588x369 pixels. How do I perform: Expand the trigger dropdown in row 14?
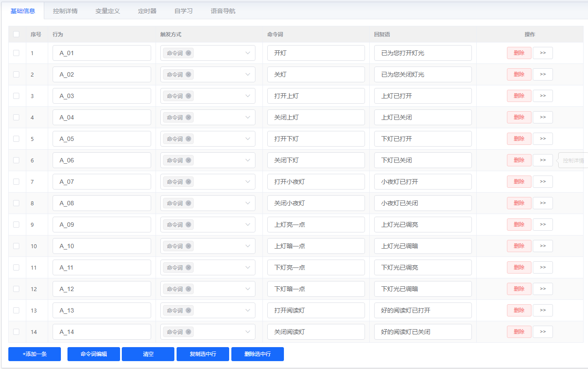pos(248,332)
